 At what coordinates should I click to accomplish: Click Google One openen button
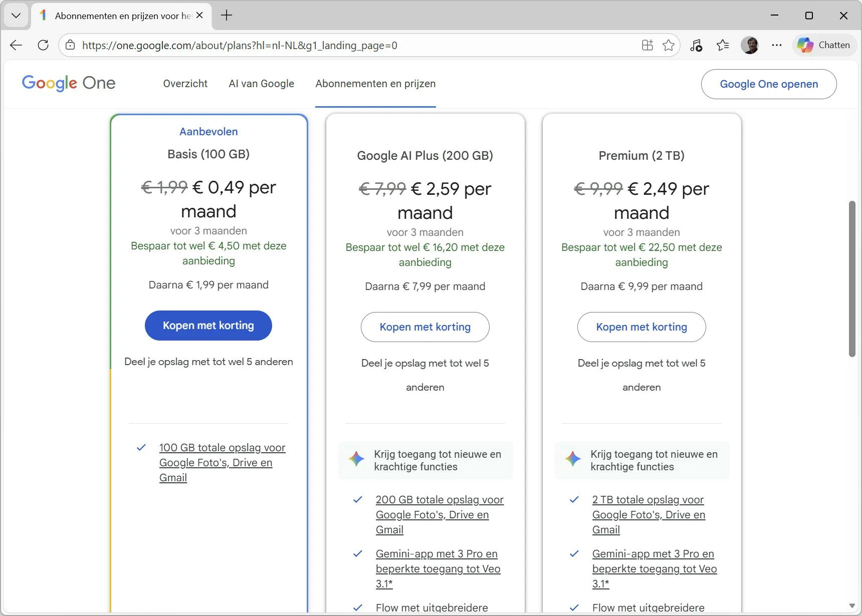click(x=768, y=84)
